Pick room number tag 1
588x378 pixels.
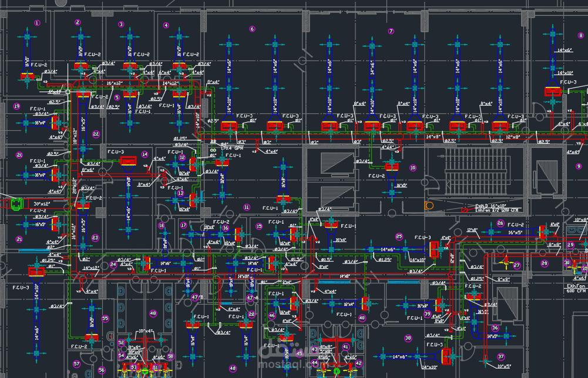click(x=37, y=23)
